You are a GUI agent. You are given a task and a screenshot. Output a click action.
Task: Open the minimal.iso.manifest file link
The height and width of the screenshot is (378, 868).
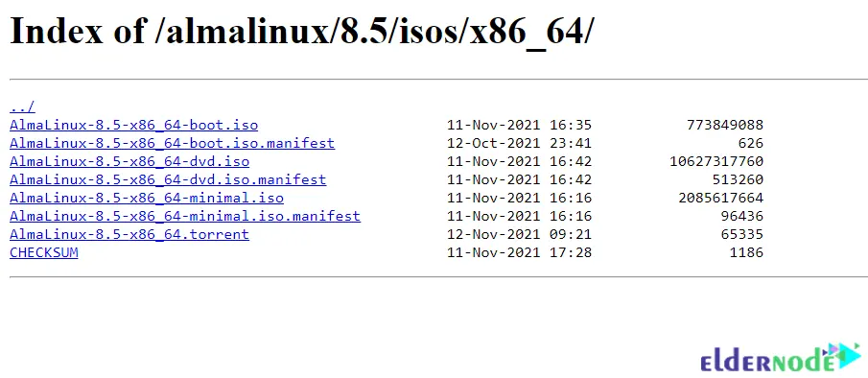[185, 217]
